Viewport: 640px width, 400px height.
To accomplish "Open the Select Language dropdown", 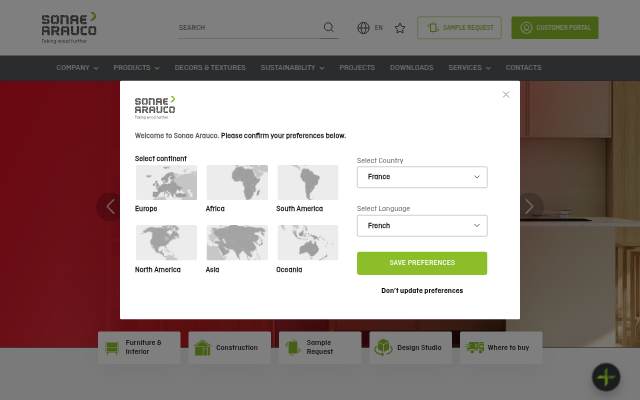I will point(422,226).
